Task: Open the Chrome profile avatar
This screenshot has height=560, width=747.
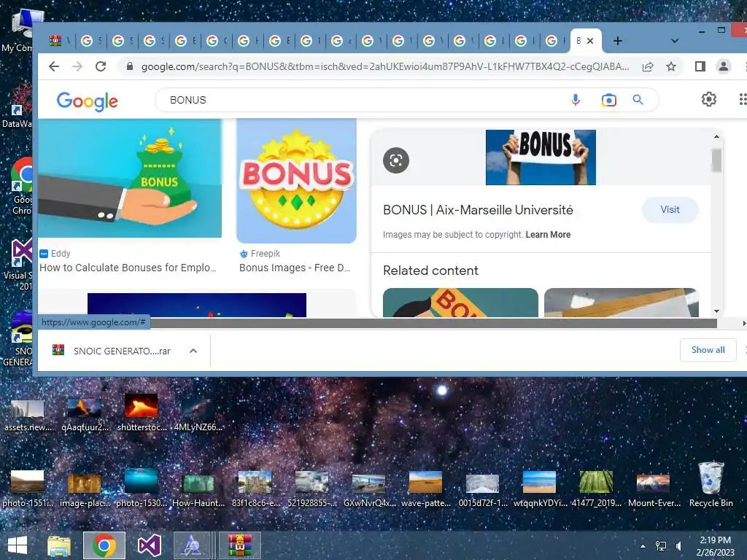Action: (723, 66)
